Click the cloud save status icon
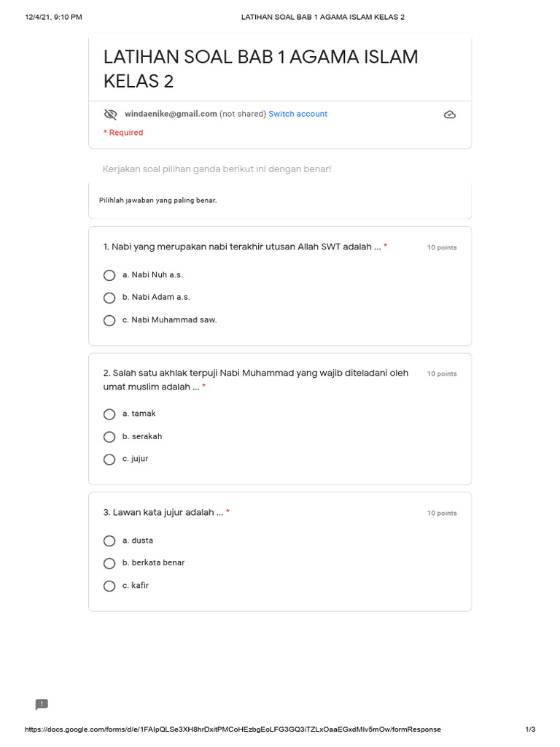The width and height of the screenshot is (560, 747). click(450, 115)
